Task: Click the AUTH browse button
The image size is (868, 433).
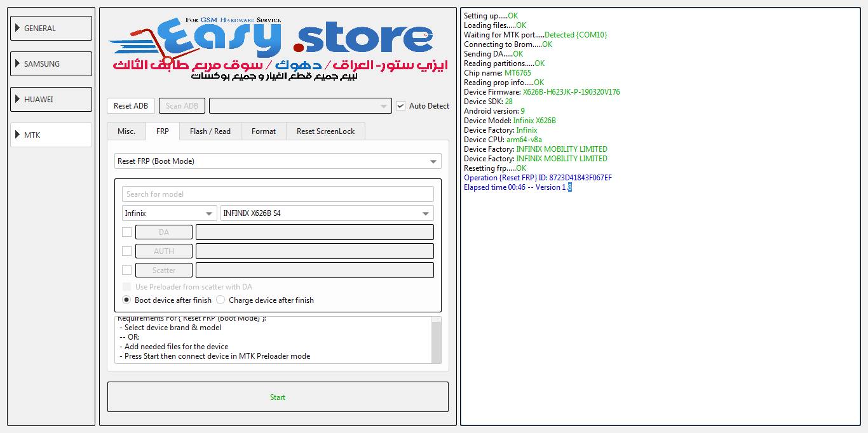Action: point(164,251)
